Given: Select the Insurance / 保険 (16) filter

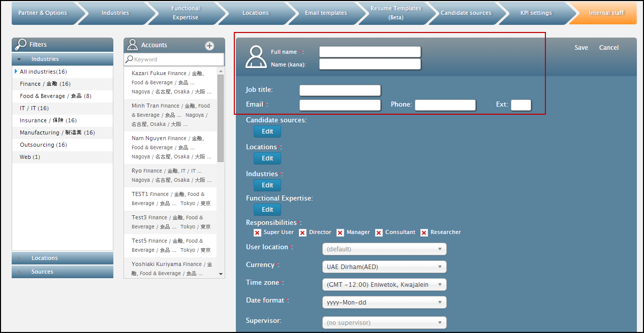Looking at the screenshot, I should pyautogui.click(x=63, y=120).
